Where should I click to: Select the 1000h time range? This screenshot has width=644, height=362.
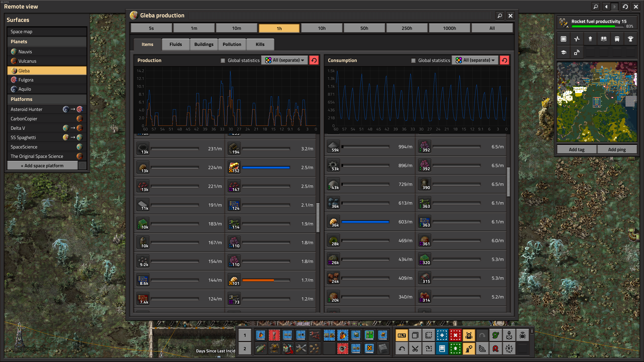(449, 28)
